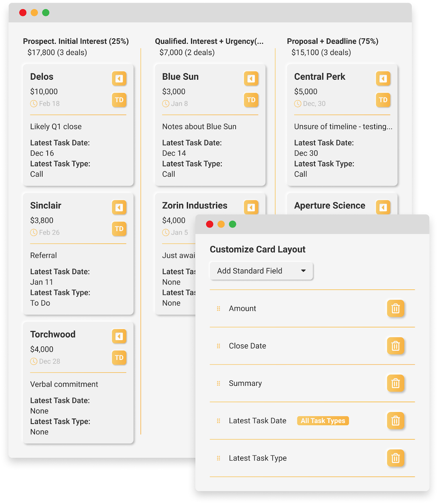This screenshot has width=438, height=504.
Task: Click the $10,000 amount on Delos card
Action: 44,92
